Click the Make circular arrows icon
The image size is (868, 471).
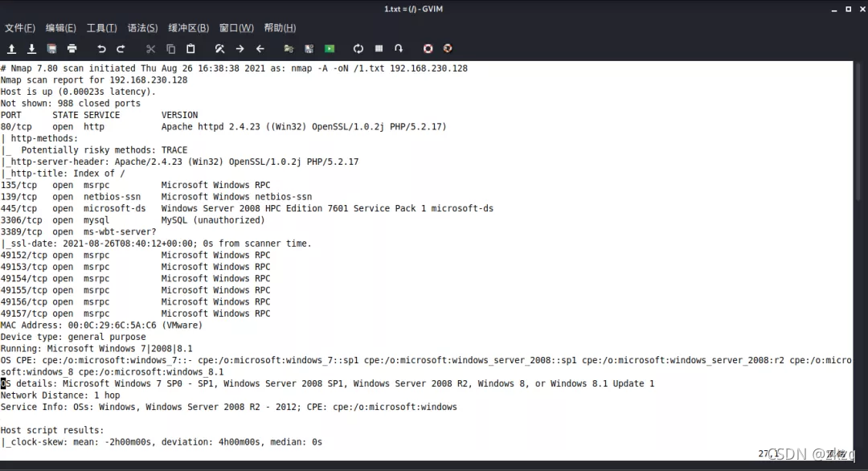pos(358,49)
